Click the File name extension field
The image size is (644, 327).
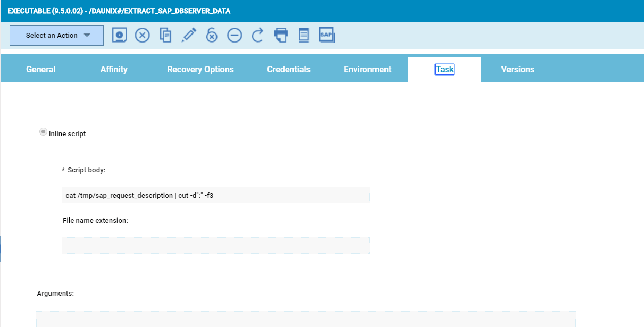[x=215, y=245]
